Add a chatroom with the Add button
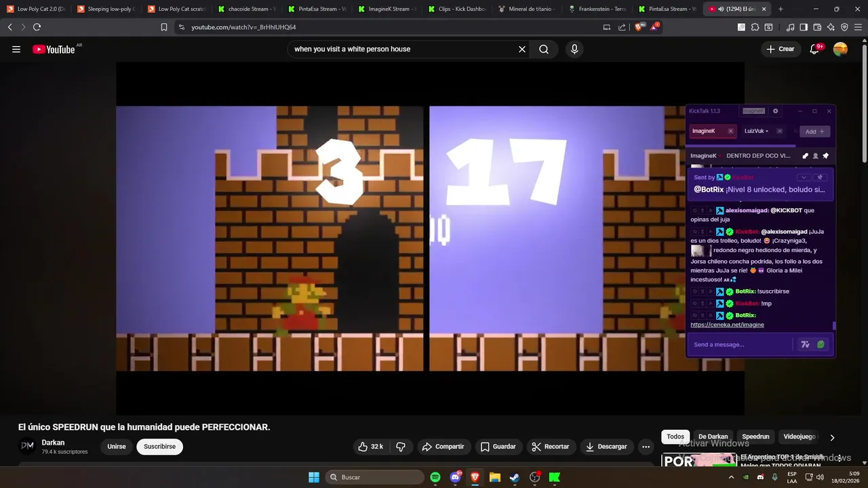Screen dimensions: 868x488 (814, 131)
